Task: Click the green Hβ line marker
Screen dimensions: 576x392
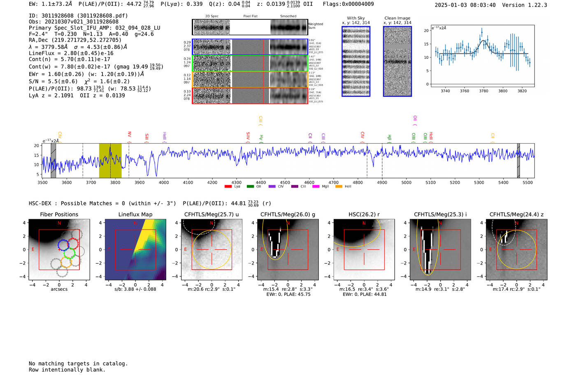Action: point(389,138)
